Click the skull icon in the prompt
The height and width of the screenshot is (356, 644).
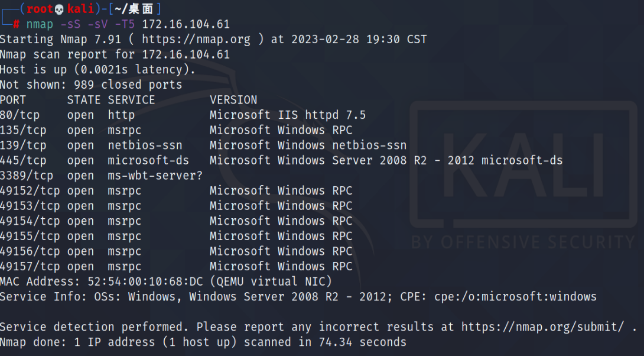[x=59, y=9]
